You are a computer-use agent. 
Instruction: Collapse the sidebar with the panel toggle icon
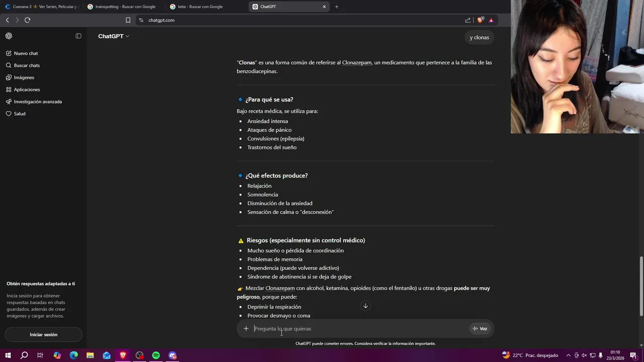click(x=78, y=36)
